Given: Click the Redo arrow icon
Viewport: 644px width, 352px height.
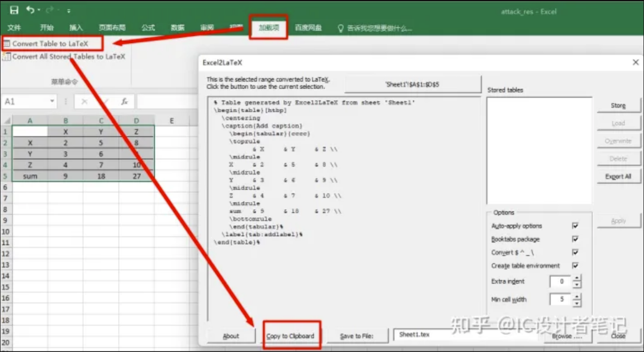Looking at the screenshot, I should [x=49, y=10].
